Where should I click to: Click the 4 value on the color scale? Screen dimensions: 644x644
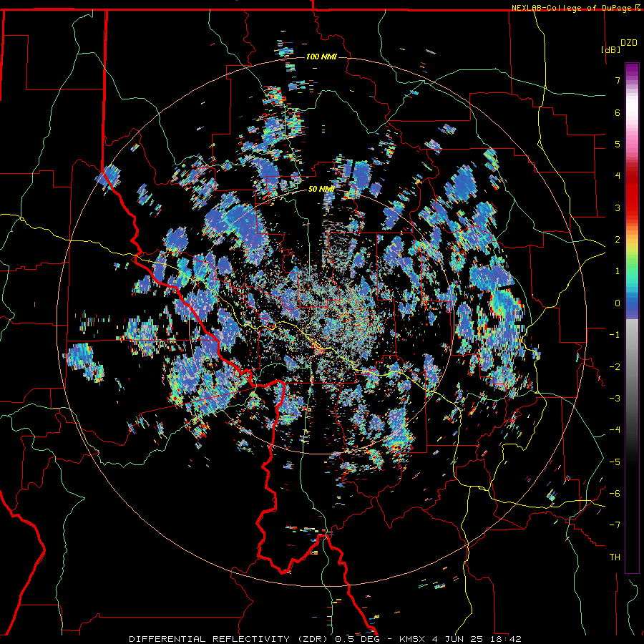618,176
